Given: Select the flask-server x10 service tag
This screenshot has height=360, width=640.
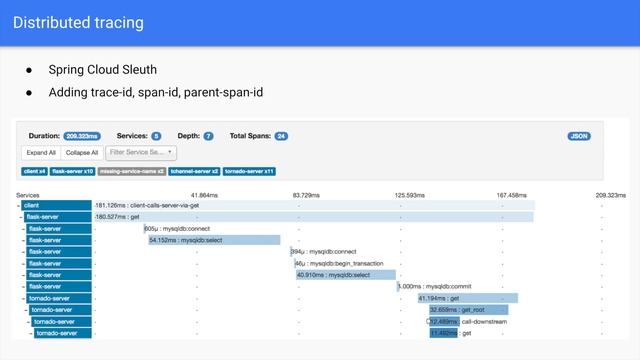Looking at the screenshot, I should click(x=73, y=171).
